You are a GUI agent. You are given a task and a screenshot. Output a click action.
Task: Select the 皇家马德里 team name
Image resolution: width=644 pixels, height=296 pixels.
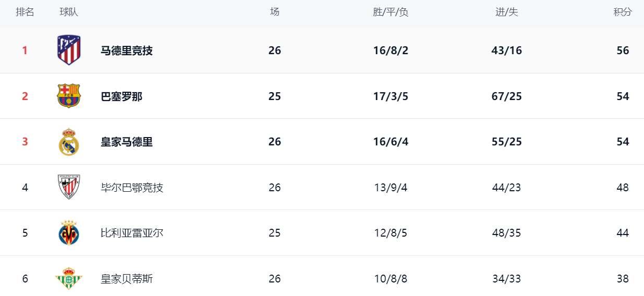127,142
